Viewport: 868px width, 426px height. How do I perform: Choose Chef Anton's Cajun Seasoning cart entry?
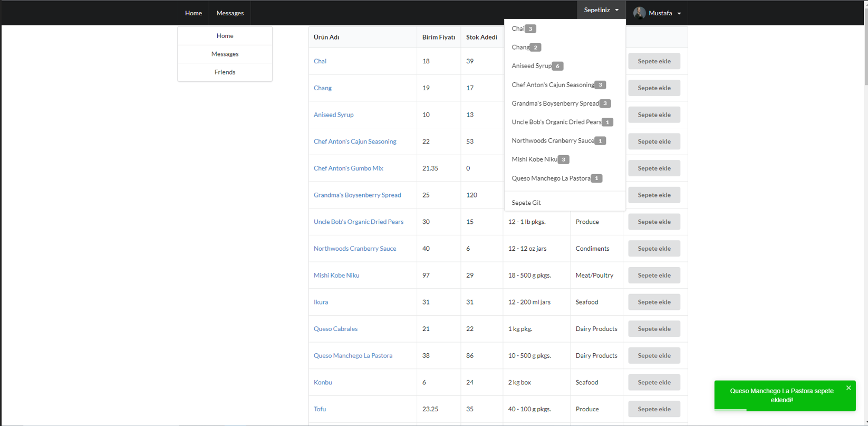(565, 84)
